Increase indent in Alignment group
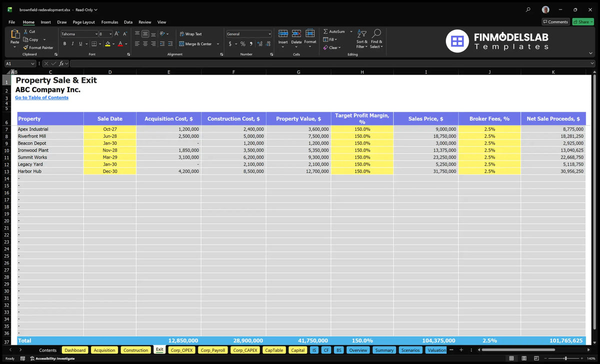This screenshot has width=600, height=364. [x=170, y=44]
